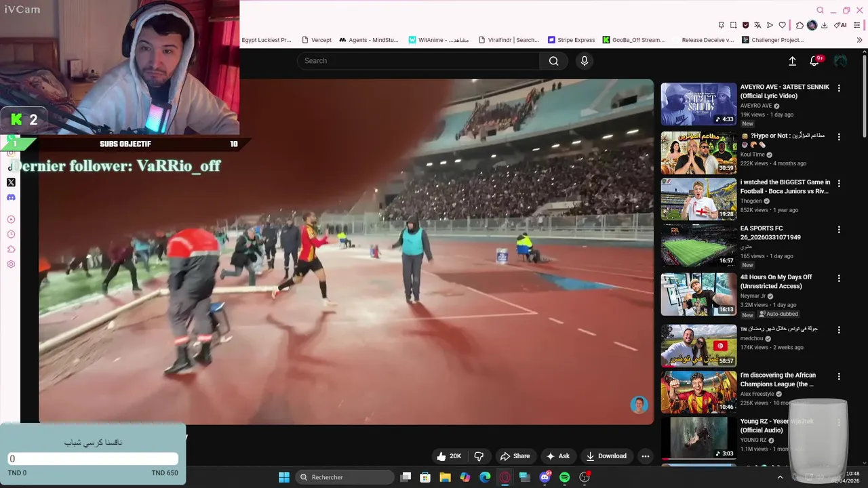
Task: Open OBS Studio from taskbar
Action: click(585, 477)
